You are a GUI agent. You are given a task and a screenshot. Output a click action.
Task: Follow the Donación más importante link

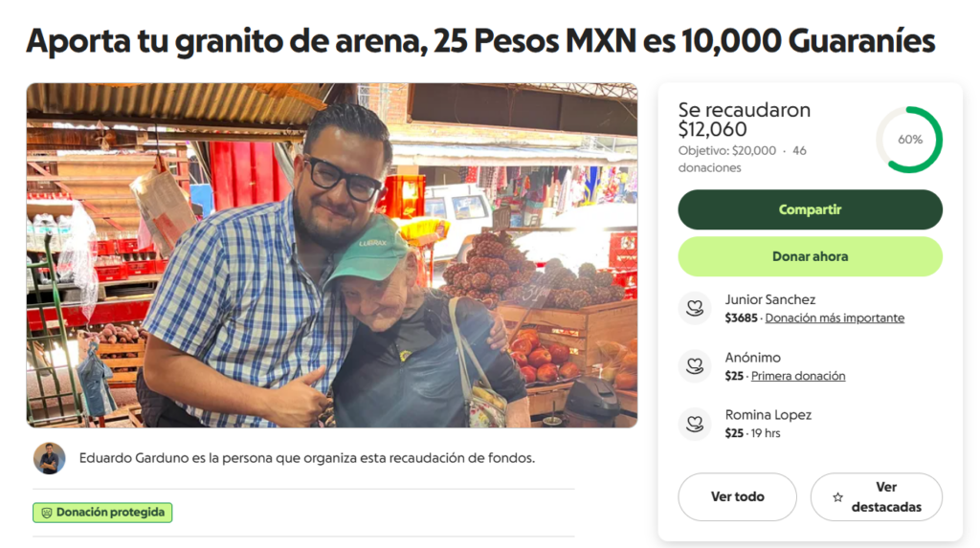click(x=835, y=318)
